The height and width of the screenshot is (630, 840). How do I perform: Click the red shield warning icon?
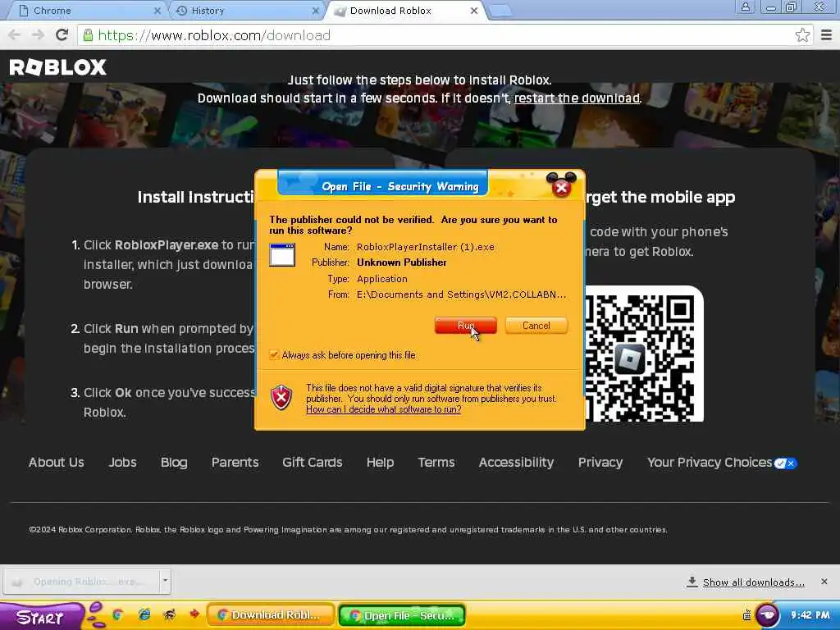coord(281,398)
